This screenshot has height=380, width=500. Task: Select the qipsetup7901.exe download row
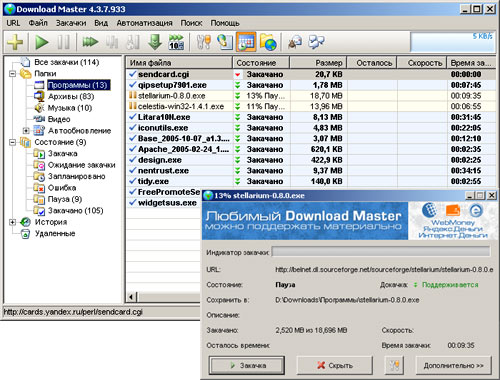click(x=311, y=85)
